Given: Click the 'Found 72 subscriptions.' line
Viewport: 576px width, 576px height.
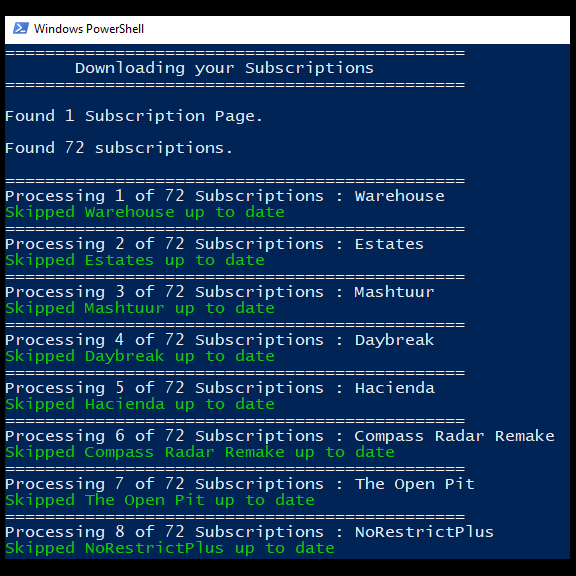Looking at the screenshot, I should point(119,148).
